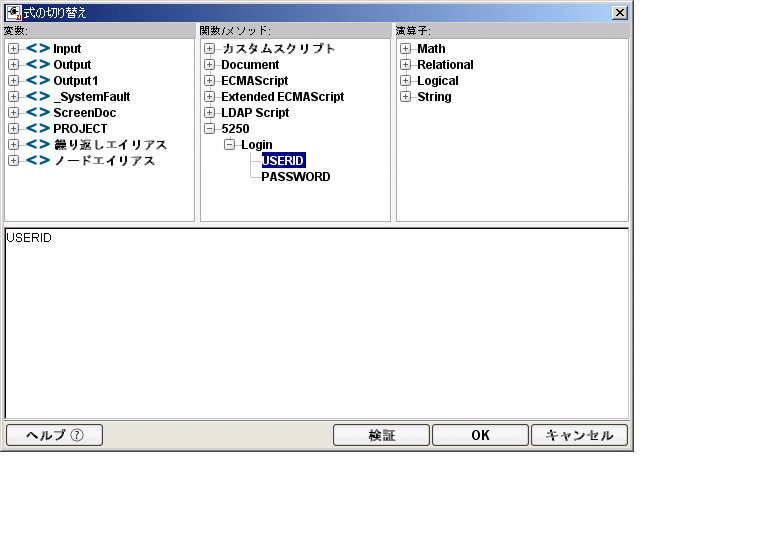Select the Output1 variable label
Image resolution: width=766 pixels, height=535 pixels.
(76, 81)
